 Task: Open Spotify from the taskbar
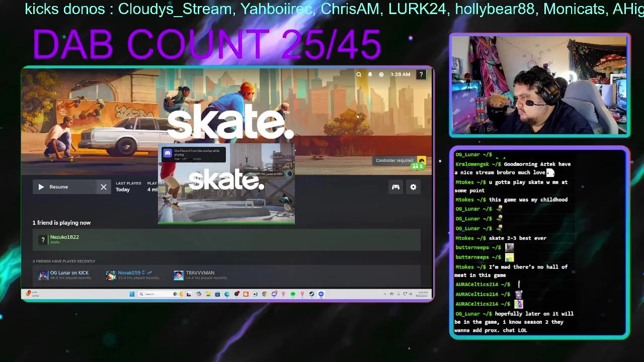293,294
